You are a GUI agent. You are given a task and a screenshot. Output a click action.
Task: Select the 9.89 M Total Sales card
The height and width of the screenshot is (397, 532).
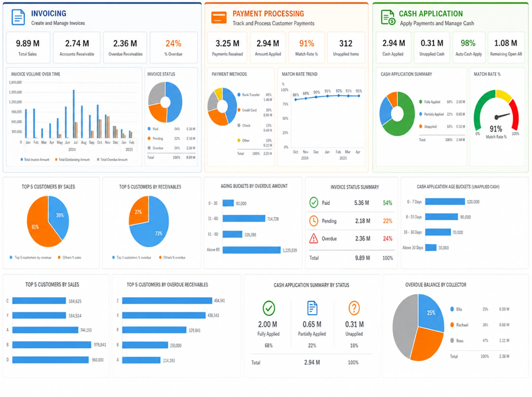(x=28, y=47)
